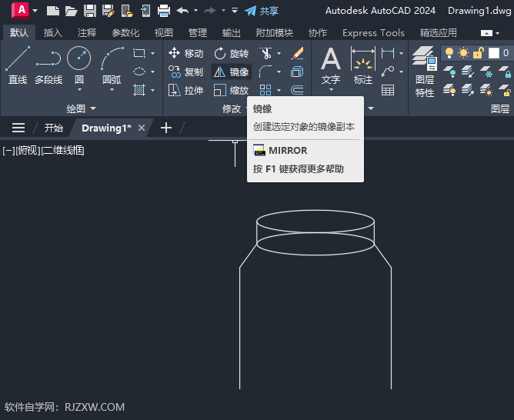The image size is (514, 420).
Task: Click the Save As icon
Action: [108, 11]
